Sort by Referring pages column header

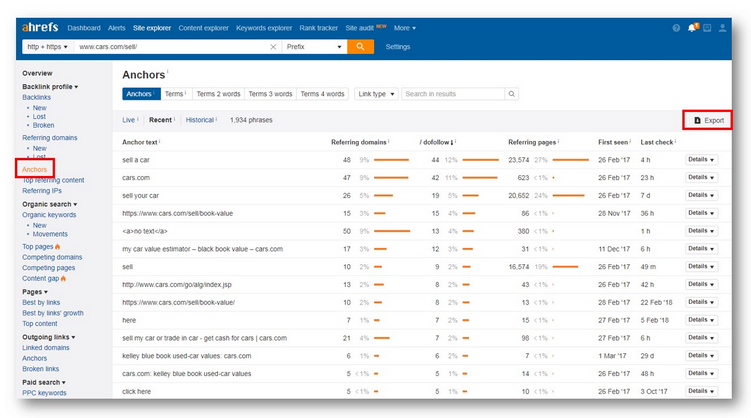[532, 142]
